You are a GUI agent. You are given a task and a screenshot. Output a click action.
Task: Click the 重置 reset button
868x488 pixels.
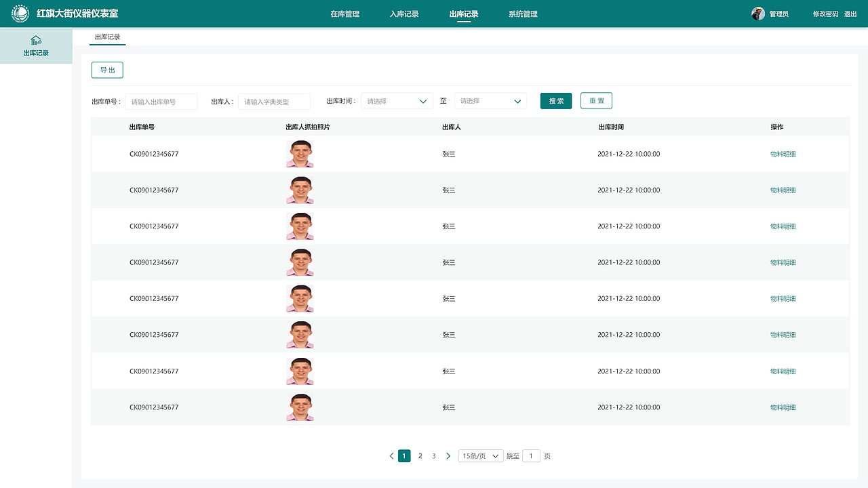[595, 100]
